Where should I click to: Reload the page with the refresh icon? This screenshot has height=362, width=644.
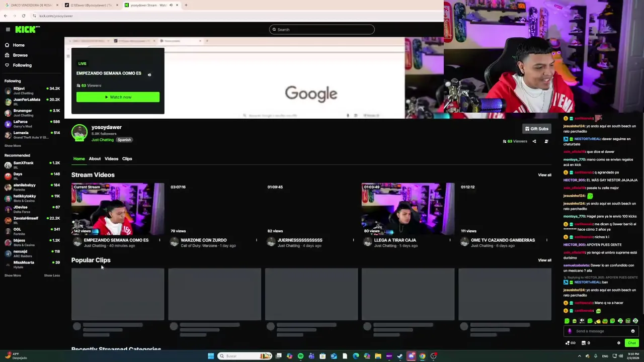point(23,16)
